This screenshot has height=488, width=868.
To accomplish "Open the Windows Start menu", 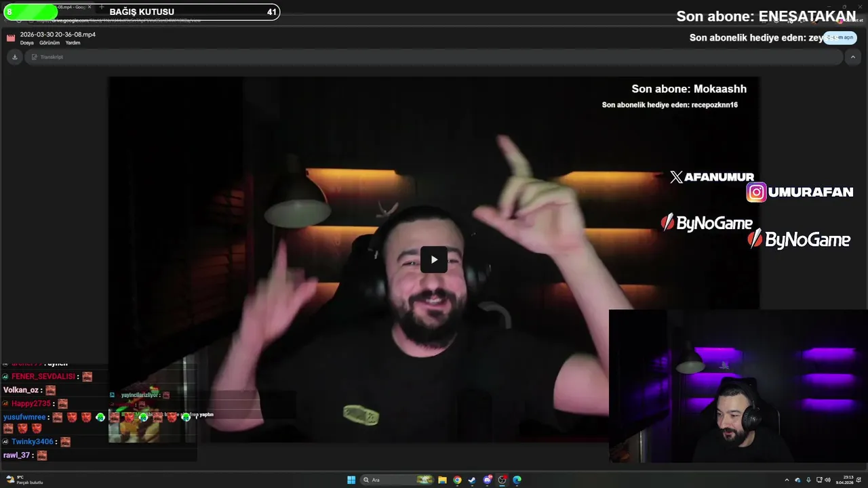I will point(351,480).
